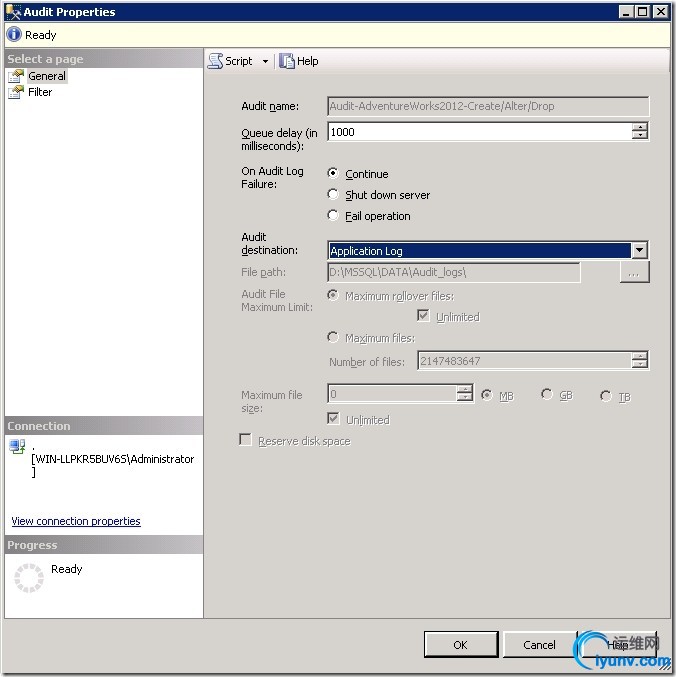Click the OK button
The width and height of the screenshot is (676, 677).
(461, 645)
